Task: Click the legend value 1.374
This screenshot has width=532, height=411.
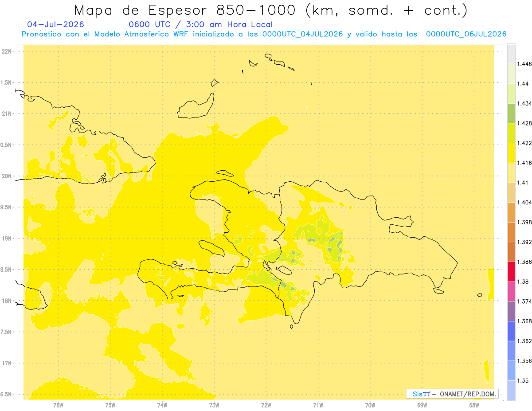Action: (x=524, y=301)
